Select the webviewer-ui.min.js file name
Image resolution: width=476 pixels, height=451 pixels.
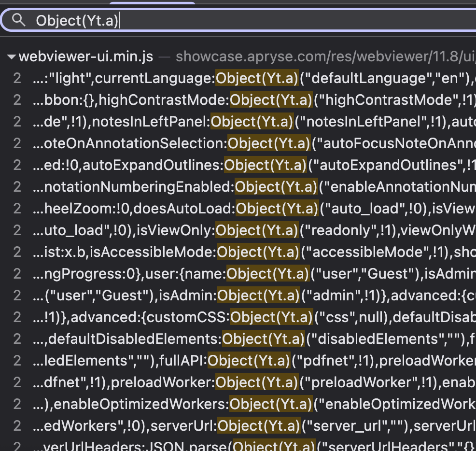point(86,56)
